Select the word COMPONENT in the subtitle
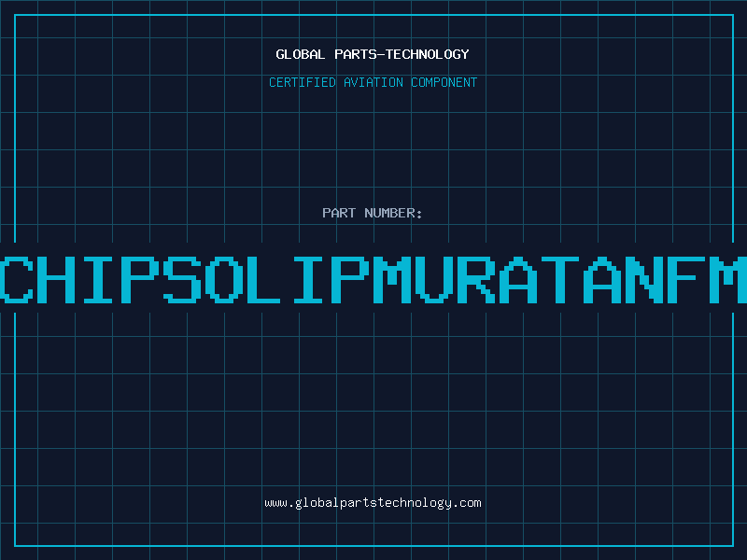This screenshot has width=747, height=560. click(x=444, y=82)
